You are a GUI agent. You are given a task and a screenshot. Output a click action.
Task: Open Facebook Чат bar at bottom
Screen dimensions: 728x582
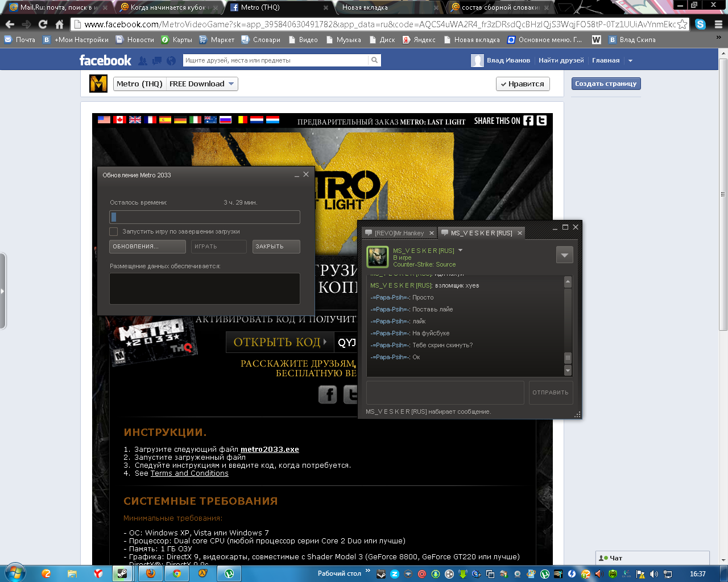click(x=652, y=558)
